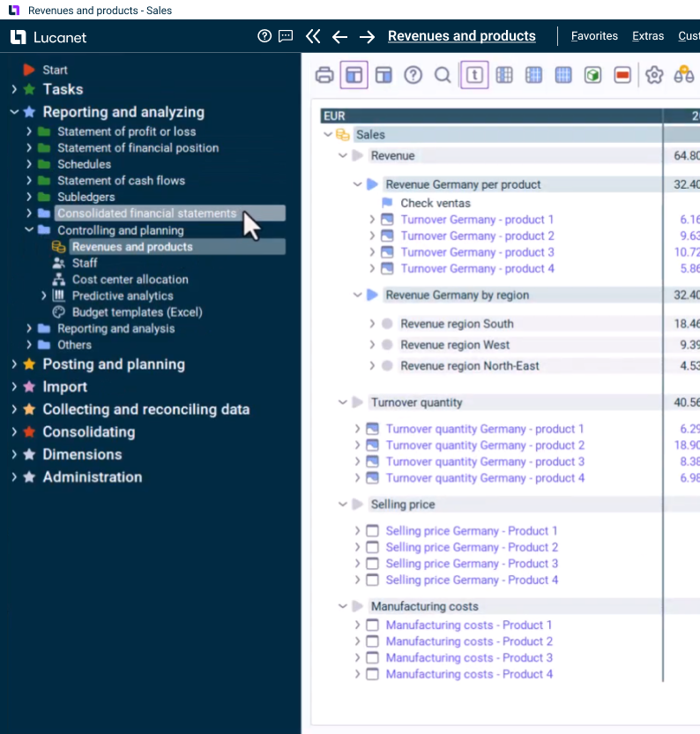
Task: Click the print icon in the toolbar
Action: [x=324, y=75]
